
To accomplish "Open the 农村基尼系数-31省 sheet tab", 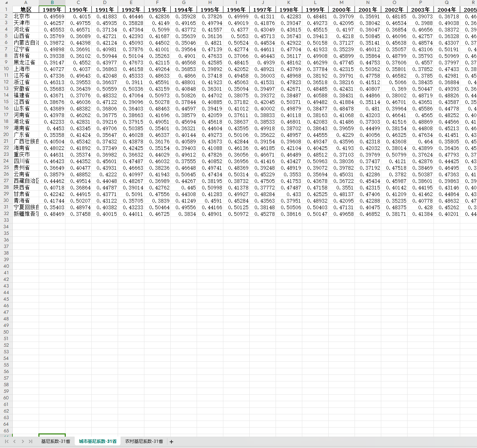I will click(x=144, y=441).
